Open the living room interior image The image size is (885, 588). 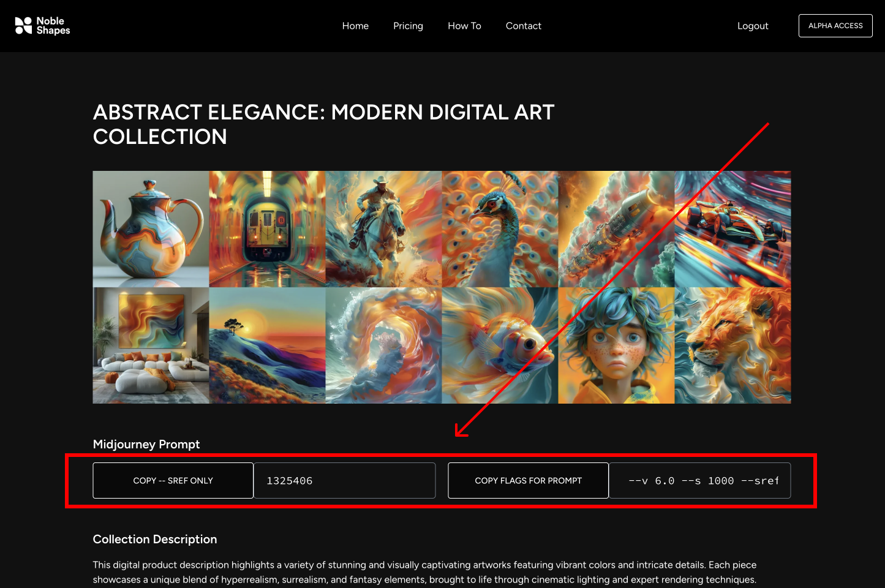pos(151,345)
